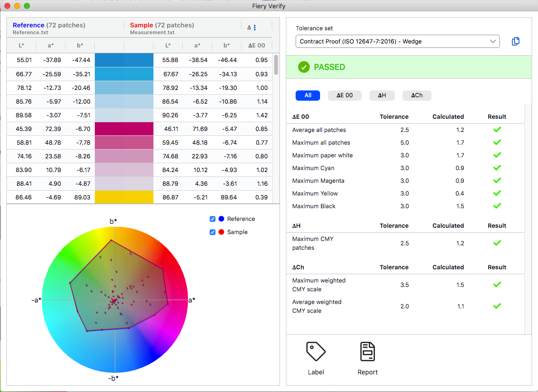Uncheck the Sample checkbox in chart legend
Viewport: 538px width, 392px height.
[213, 232]
